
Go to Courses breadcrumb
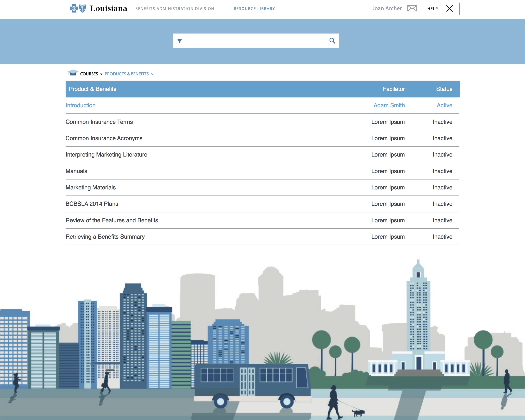(x=89, y=74)
